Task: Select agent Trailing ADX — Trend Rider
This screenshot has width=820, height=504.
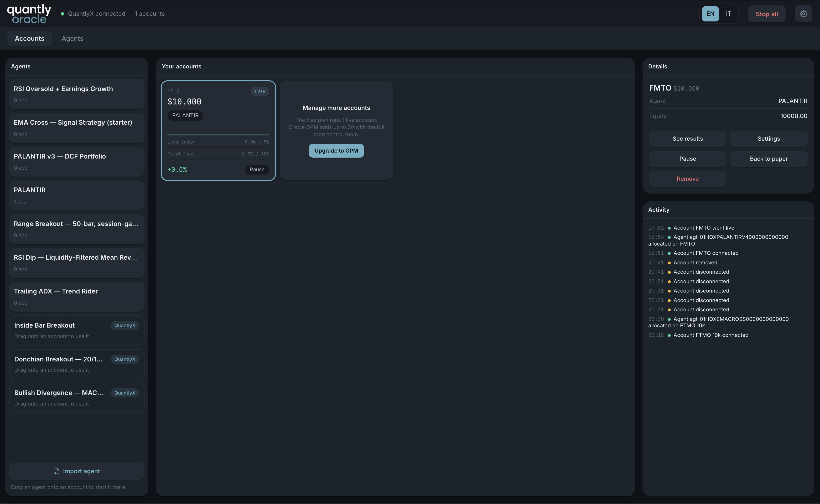Action: tap(77, 297)
